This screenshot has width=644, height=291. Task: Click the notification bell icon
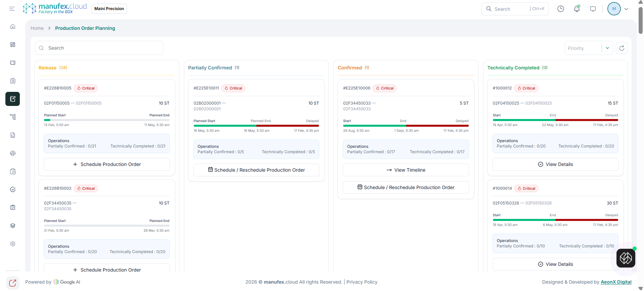577,9
